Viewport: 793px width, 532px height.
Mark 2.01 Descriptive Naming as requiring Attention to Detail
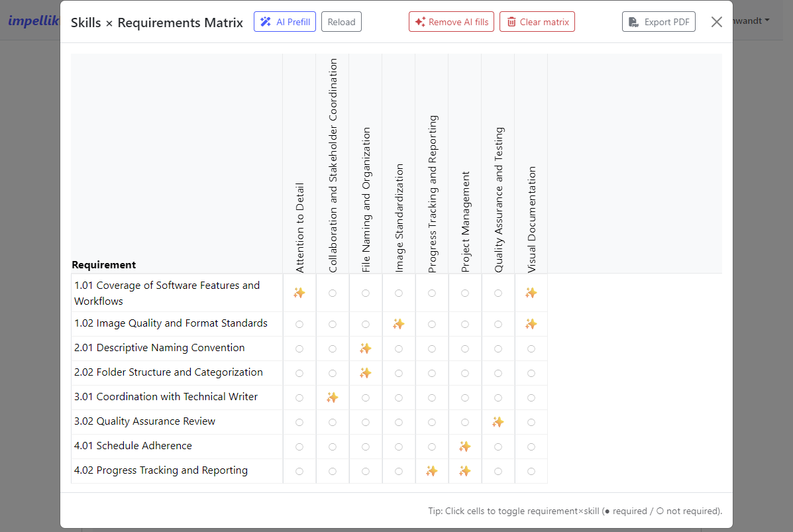pyautogui.click(x=299, y=348)
